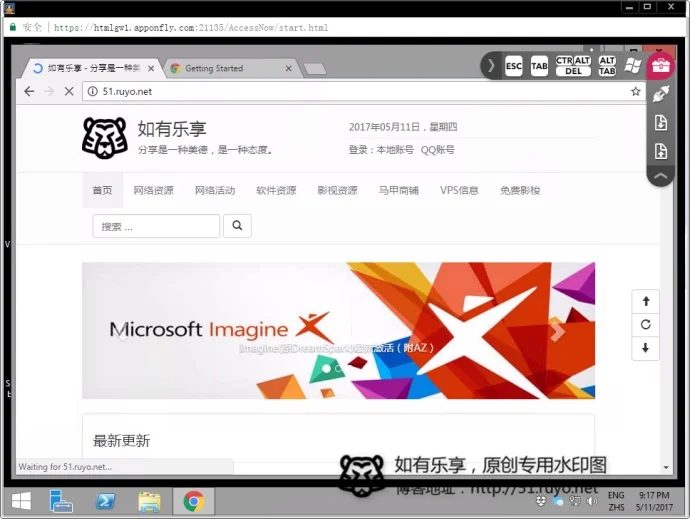Viewport: 690px width, 519px height.
Task: Send CTRL ALT DEL via toolbar
Action: [x=573, y=66]
